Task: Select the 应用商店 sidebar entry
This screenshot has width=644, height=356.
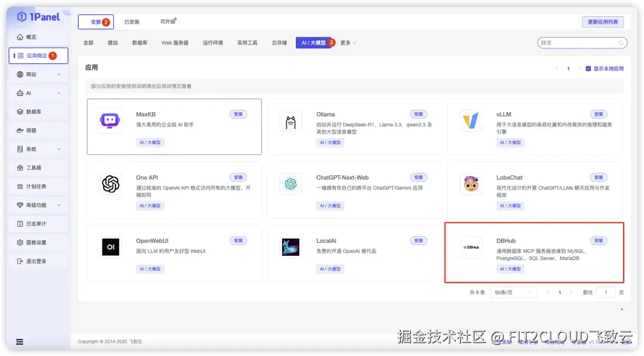Action: tap(38, 56)
